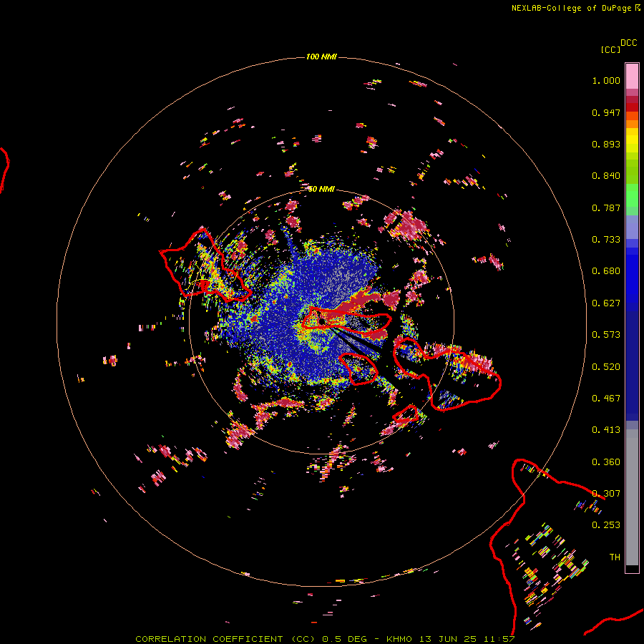Click the black radar site dot at center
Image resolution: width=644 pixels, height=644 pixels.
(x=323, y=321)
